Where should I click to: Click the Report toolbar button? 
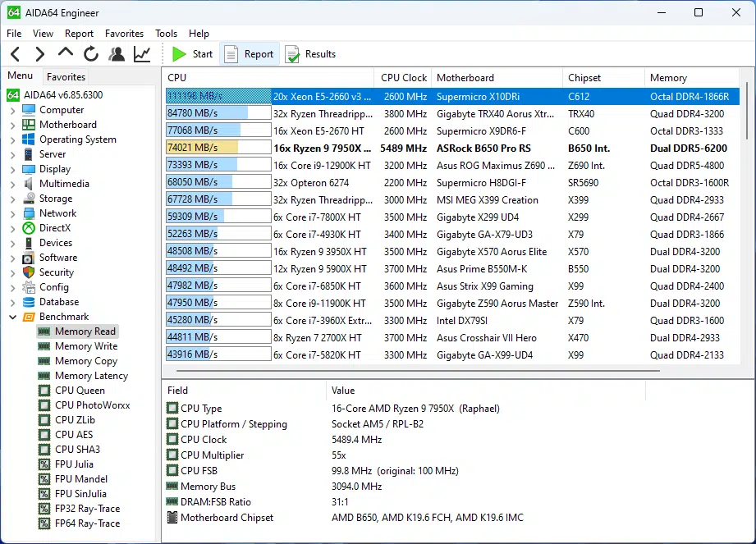(250, 54)
